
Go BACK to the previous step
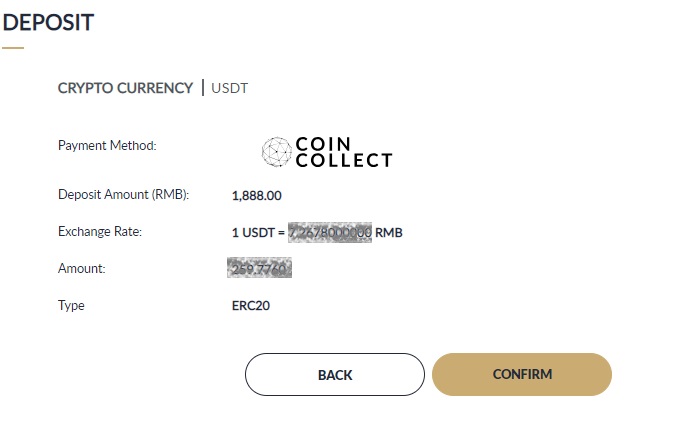(335, 375)
